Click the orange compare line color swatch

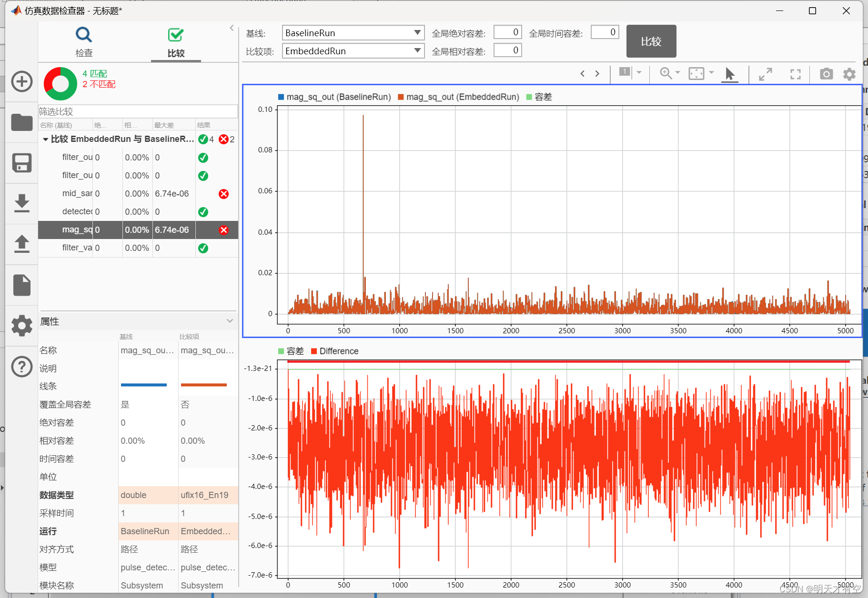204,385
